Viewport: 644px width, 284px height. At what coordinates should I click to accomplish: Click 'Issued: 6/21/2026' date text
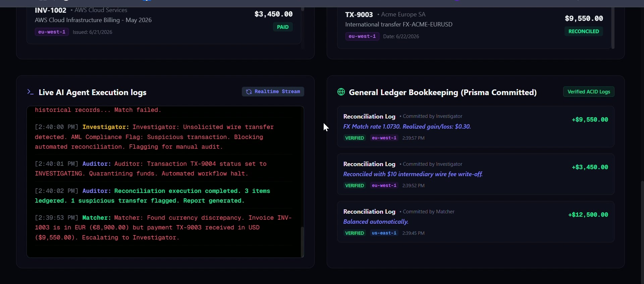[x=93, y=32]
